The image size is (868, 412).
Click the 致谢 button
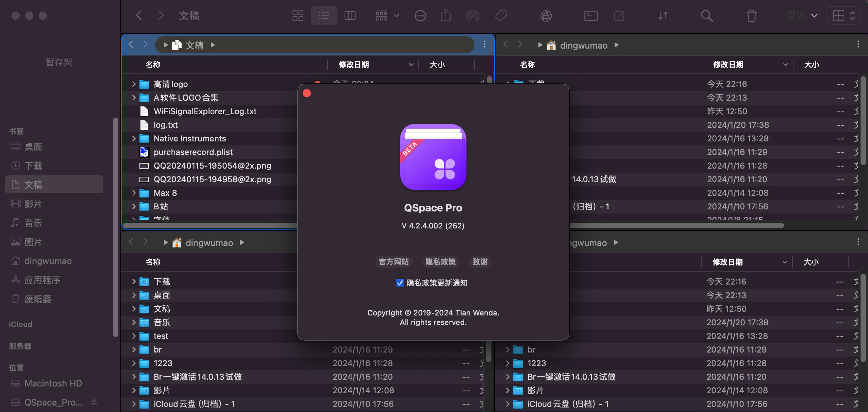pyautogui.click(x=480, y=262)
